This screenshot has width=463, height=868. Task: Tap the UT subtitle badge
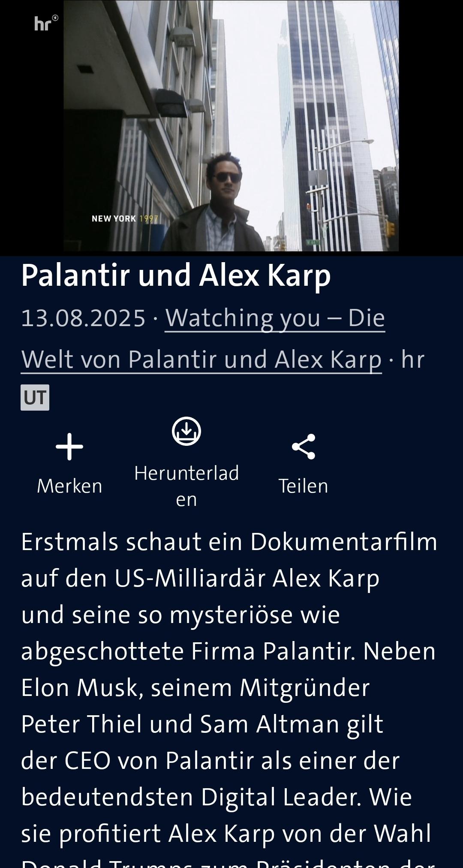click(35, 397)
